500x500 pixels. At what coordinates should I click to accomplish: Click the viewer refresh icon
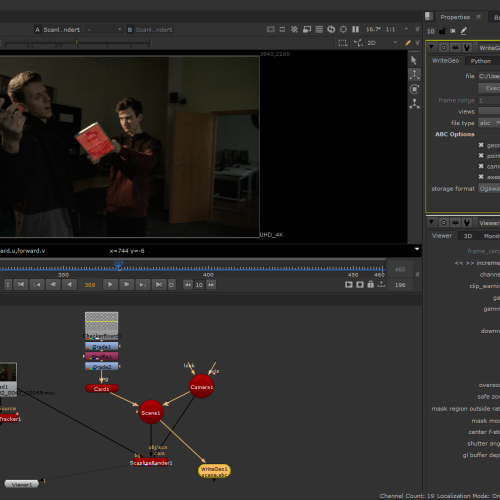click(x=331, y=29)
